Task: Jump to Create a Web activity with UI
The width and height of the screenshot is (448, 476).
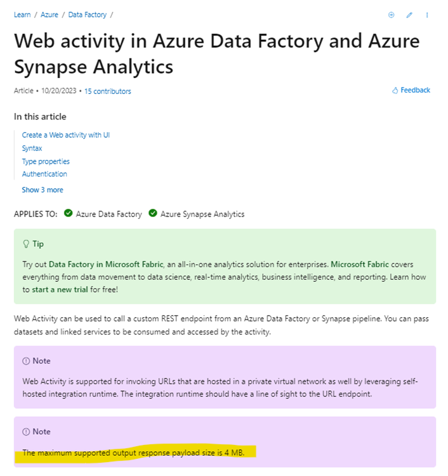Action: pyautogui.click(x=66, y=135)
